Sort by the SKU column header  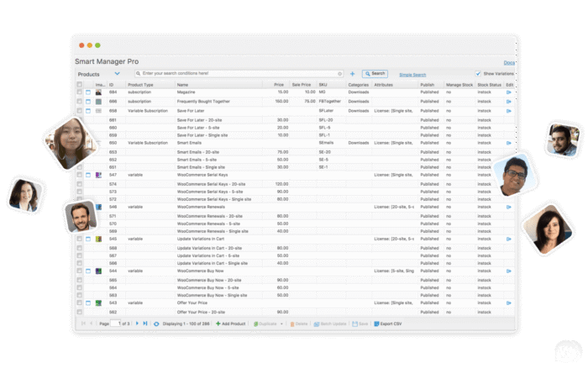click(x=323, y=85)
